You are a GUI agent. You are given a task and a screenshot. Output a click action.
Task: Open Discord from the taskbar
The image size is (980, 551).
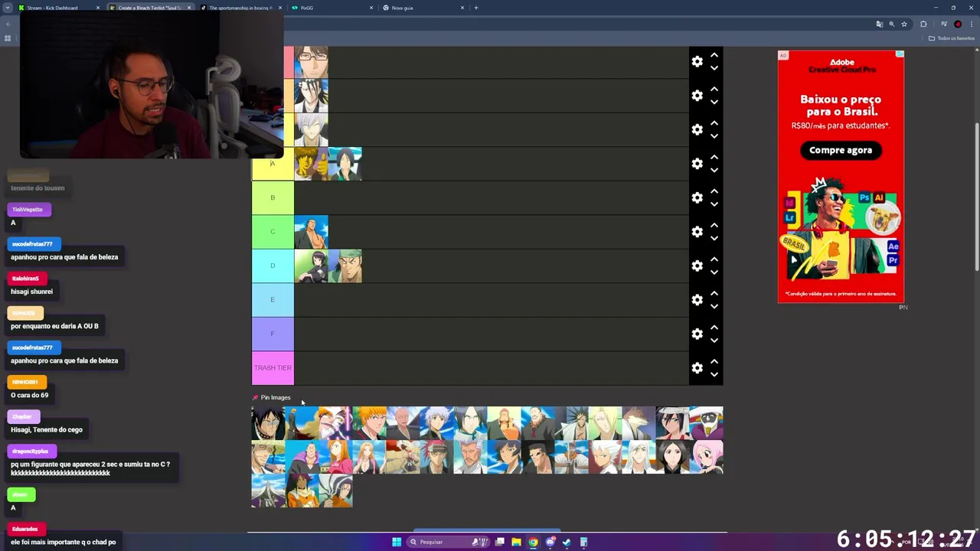[550, 542]
